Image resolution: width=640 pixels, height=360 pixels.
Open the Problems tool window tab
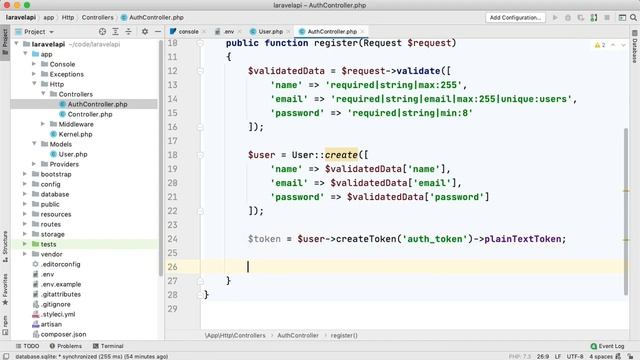(x=66, y=346)
